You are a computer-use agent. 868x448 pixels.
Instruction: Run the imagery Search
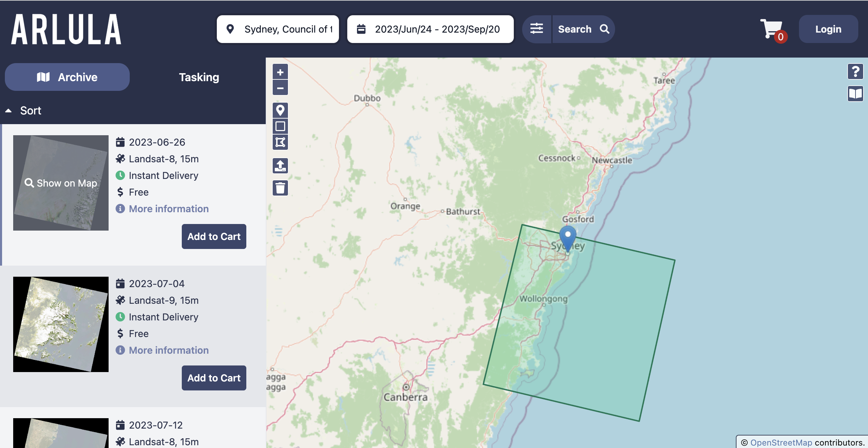[x=583, y=29]
